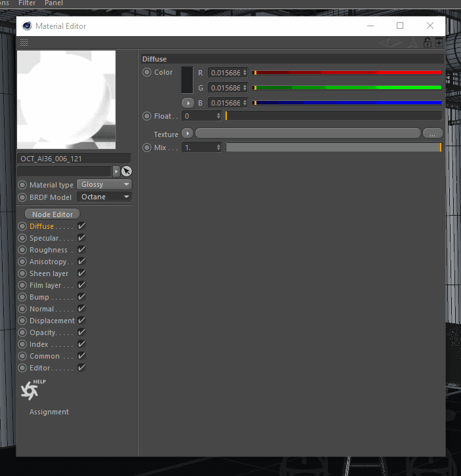
Task: Click the empty layer field under name
Action: click(64, 172)
